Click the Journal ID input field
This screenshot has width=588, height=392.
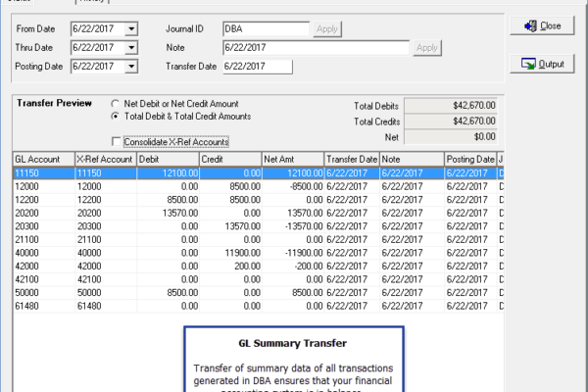tap(266, 28)
